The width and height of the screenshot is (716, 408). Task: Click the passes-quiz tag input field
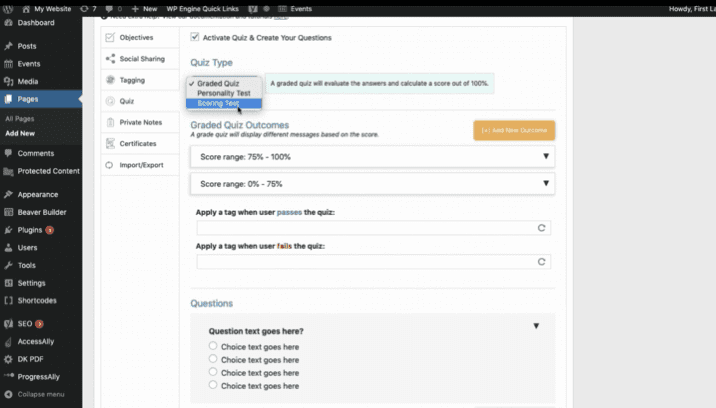coord(374,228)
